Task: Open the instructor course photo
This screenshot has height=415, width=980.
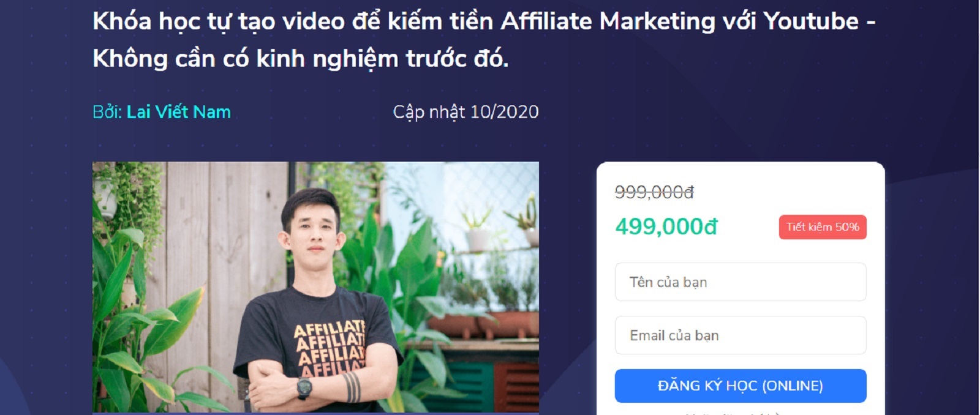Action: [315, 287]
